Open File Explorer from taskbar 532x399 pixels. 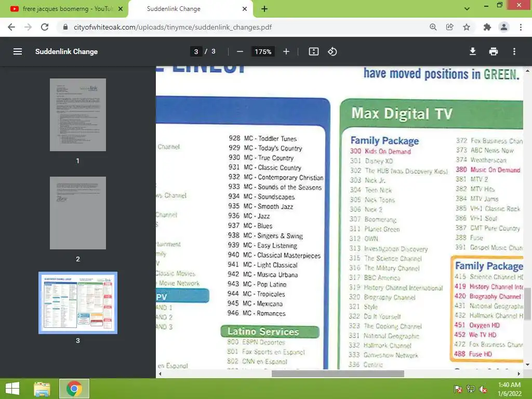pyautogui.click(x=42, y=389)
